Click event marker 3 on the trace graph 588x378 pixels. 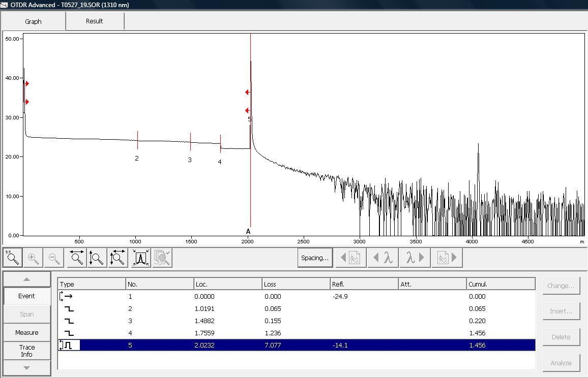[x=190, y=142]
